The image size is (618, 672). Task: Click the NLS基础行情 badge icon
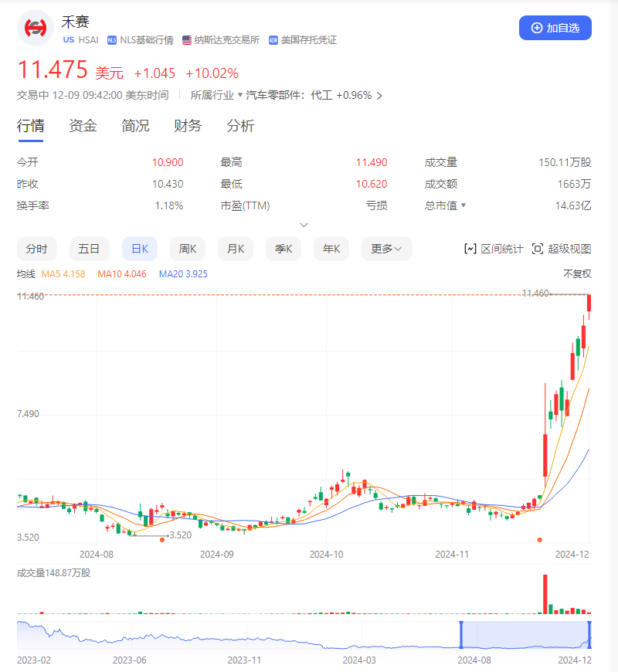pyautogui.click(x=112, y=40)
